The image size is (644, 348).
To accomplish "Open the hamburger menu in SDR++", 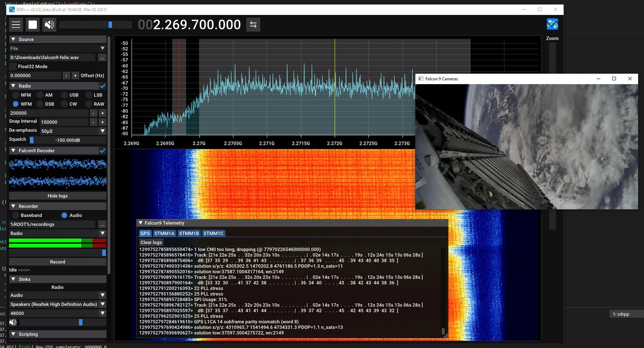I will tap(16, 25).
